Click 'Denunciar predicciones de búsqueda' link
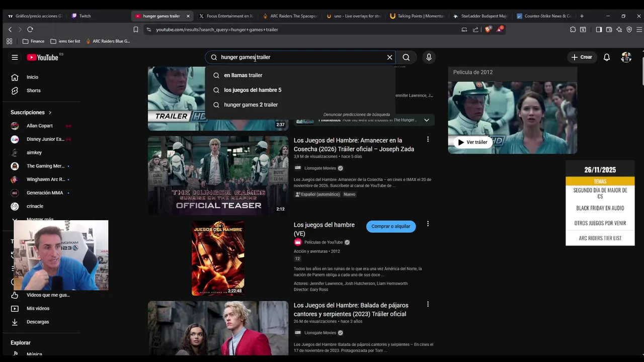Viewport: 644px width, 362px height. (x=356, y=115)
